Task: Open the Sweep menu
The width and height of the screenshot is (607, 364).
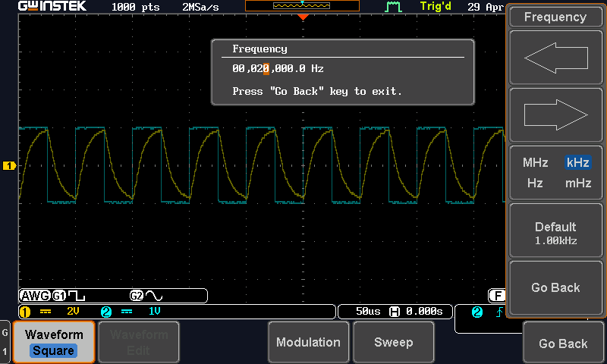Action: (x=393, y=342)
